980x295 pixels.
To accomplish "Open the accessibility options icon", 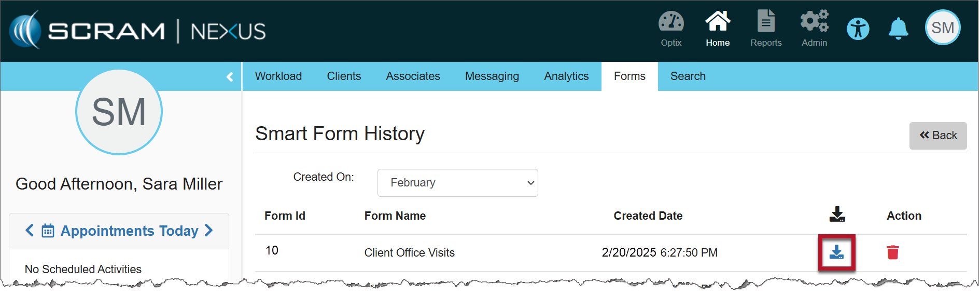I will tap(858, 29).
